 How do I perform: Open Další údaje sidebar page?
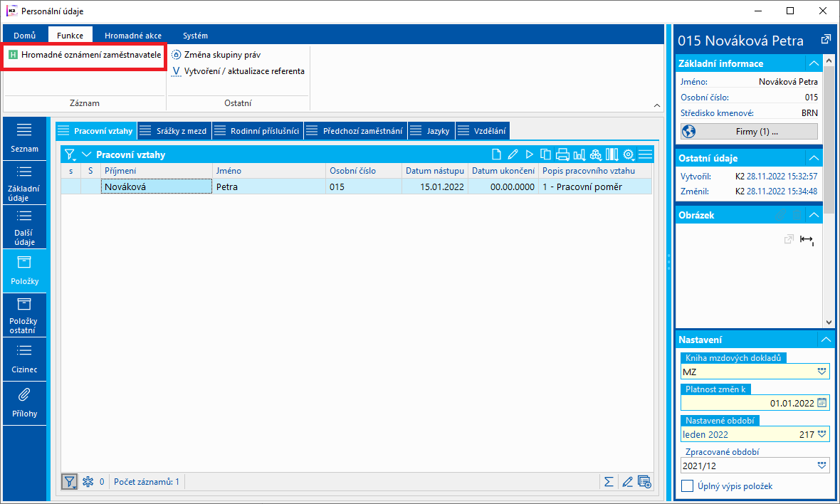click(25, 227)
